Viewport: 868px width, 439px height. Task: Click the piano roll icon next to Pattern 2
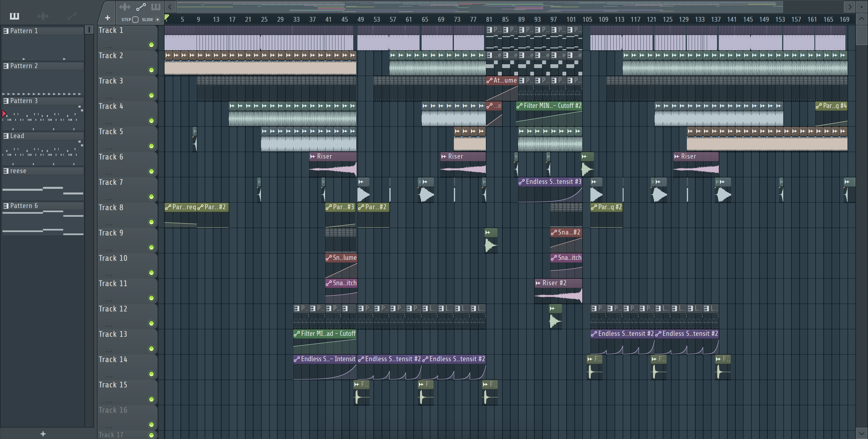[6, 66]
